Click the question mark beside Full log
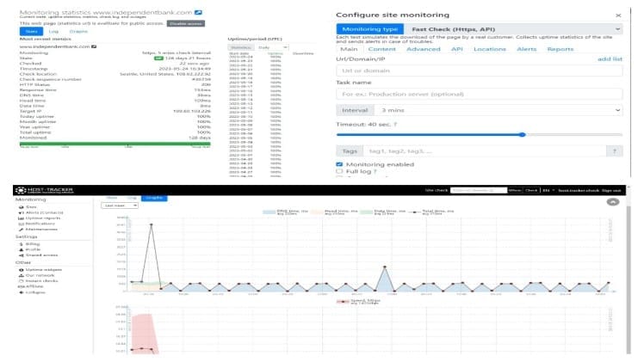The width and height of the screenshot is (644, 362). [375, 171]
